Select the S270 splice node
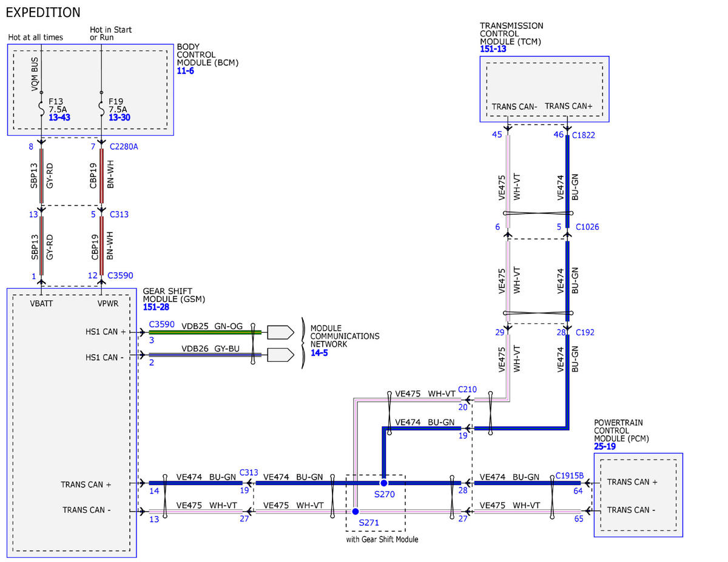 point(384,483)
